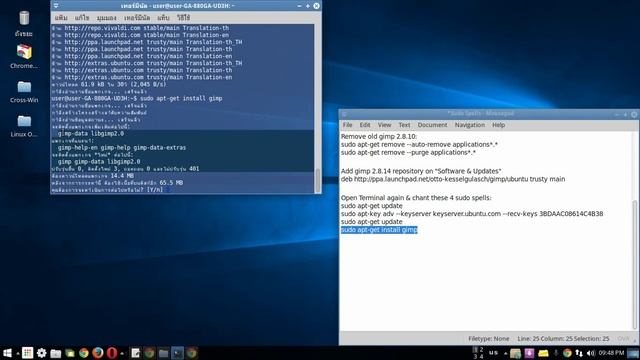The width and height of the screenshot is (640, 360).
Task: Click the microphone tray icon
Action: point(556,353)
